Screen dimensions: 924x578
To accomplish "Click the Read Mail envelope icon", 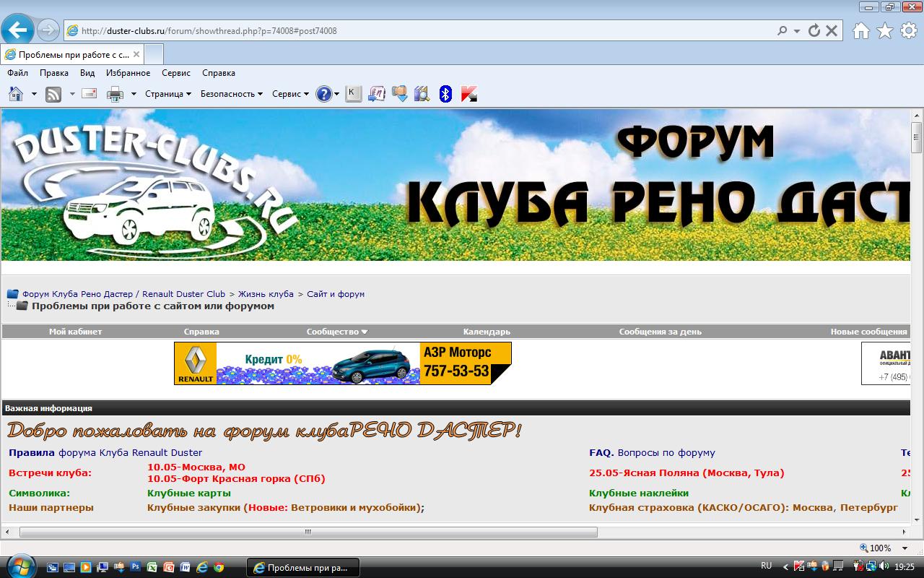I will (90, 94).
